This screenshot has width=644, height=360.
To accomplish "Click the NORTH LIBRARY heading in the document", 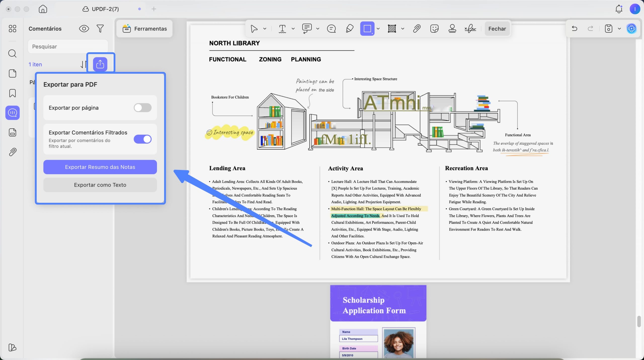I will point(234,43).
